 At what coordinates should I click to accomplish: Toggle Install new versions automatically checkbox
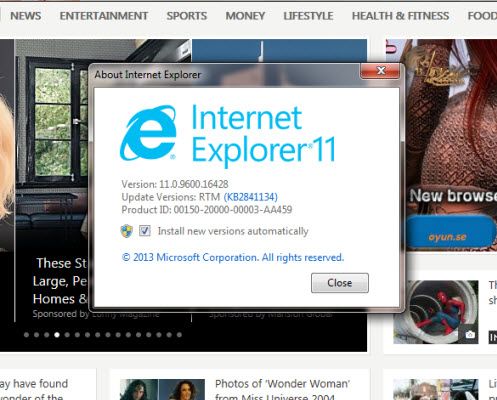[x=145, y=231]
